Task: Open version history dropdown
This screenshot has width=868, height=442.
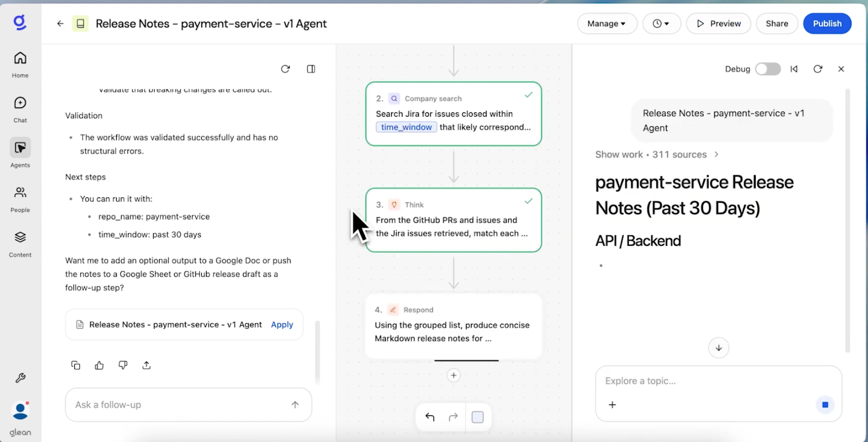Action: click(661, 24)
